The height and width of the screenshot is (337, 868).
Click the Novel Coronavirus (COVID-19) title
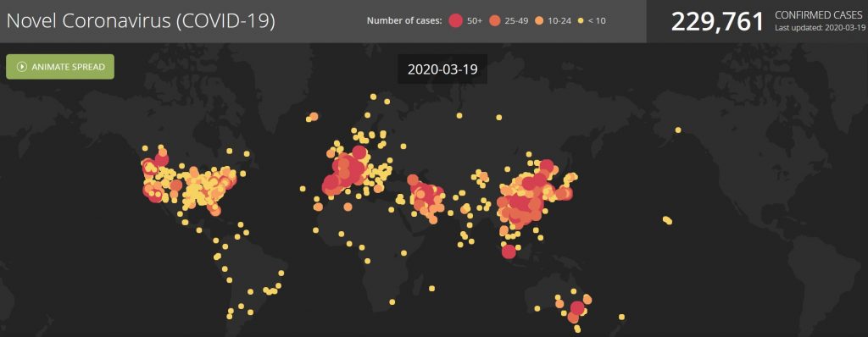coord(141,21)
